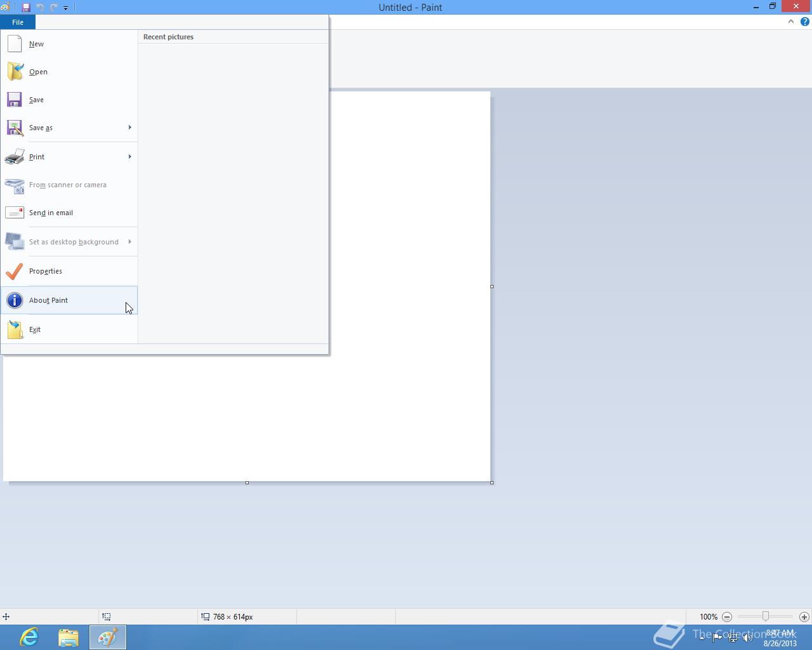Choose Send in email menu entry
This screenshot has width=812, height=650.
[69, 213]
